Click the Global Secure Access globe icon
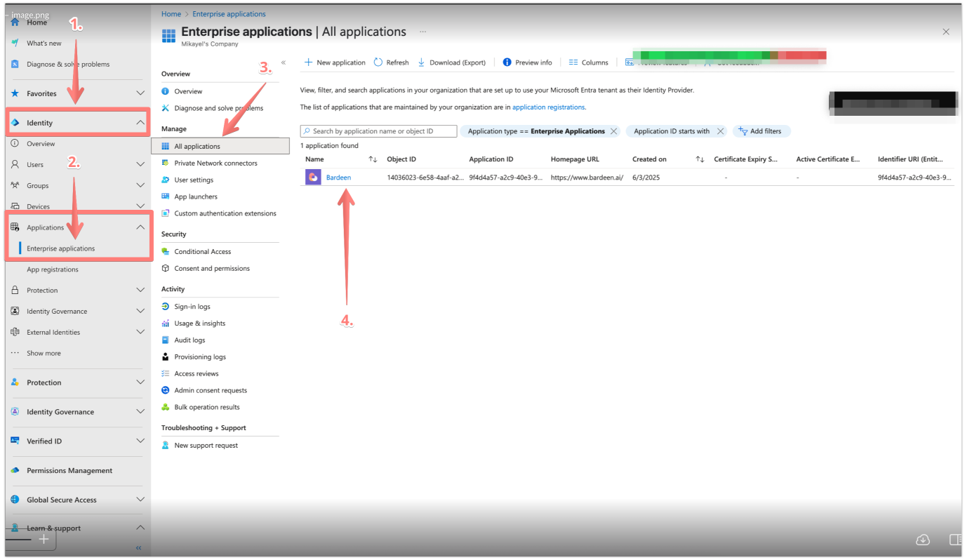This screenshot has height=560, width=965. [15, 500]
